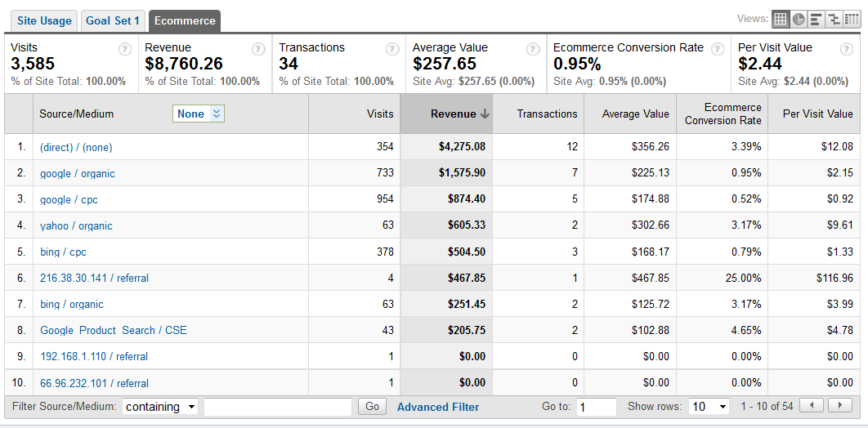Open help icon for Ecommerce Conversion Rate
This screenshot has height=428, width=868.
click(718, 49)
